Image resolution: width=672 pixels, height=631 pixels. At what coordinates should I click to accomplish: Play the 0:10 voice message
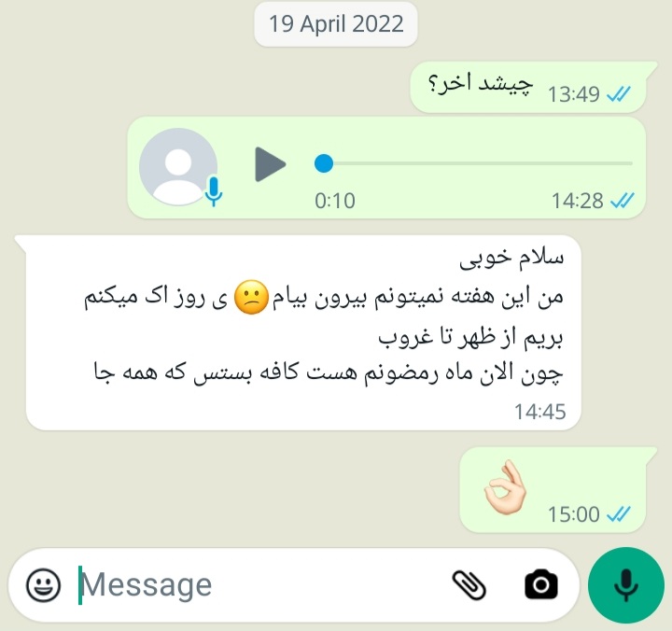270,164
